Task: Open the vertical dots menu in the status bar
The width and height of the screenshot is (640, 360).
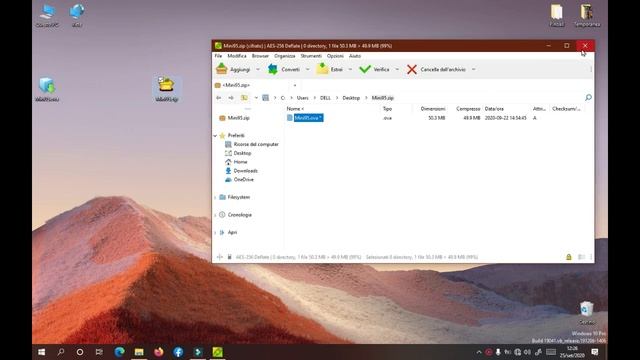Action: (x=591, y=257)
